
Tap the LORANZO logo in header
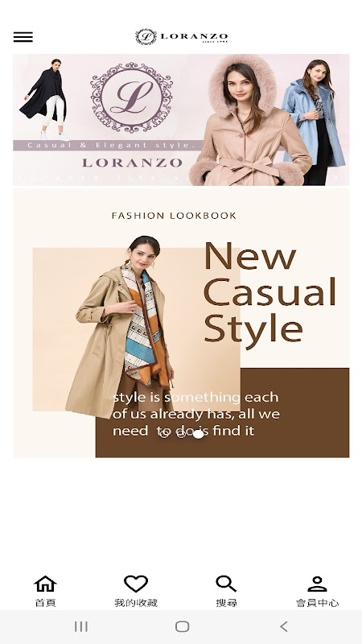pos(182,36)
